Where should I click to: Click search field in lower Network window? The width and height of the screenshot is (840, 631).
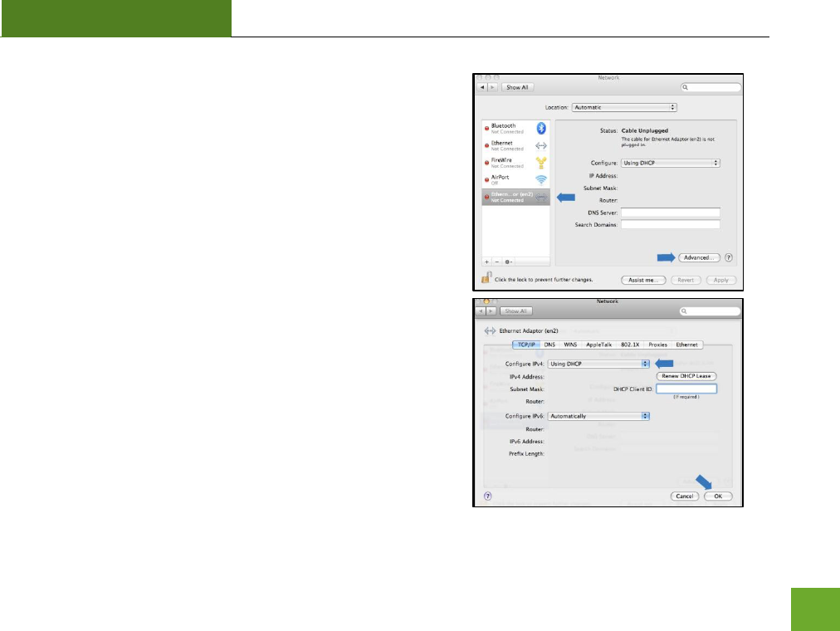[710, 311]
